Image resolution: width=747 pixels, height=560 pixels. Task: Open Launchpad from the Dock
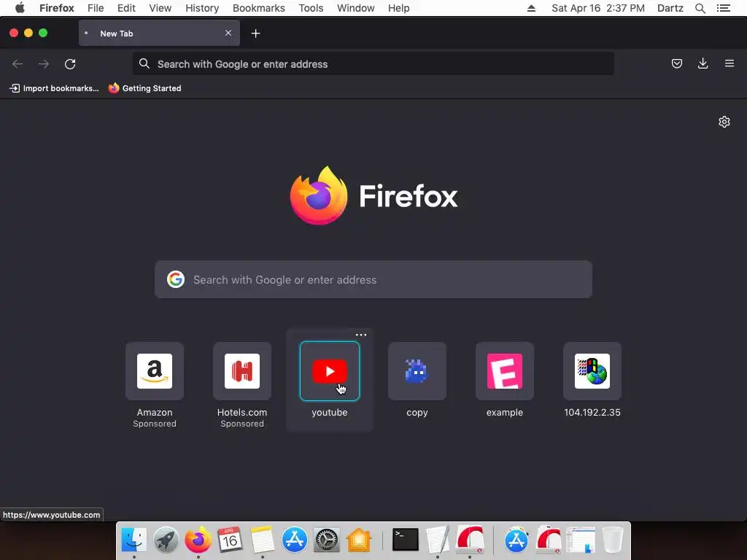[x=166, y=540]
